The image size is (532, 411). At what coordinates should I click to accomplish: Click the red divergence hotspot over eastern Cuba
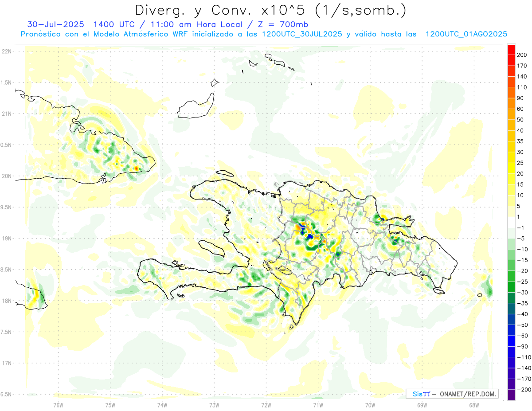(x=136, y=168)
